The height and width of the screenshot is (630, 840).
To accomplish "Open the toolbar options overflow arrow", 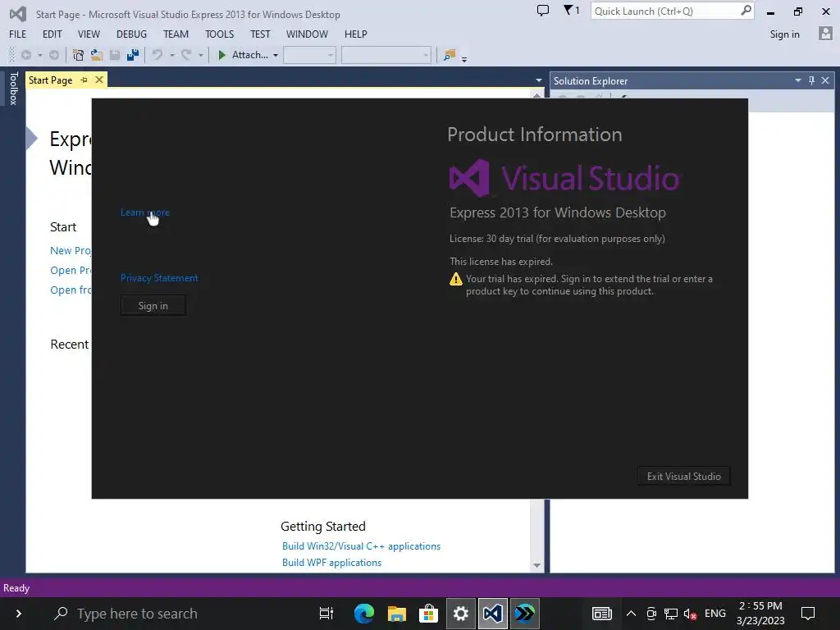I will [x=464, y=58].
